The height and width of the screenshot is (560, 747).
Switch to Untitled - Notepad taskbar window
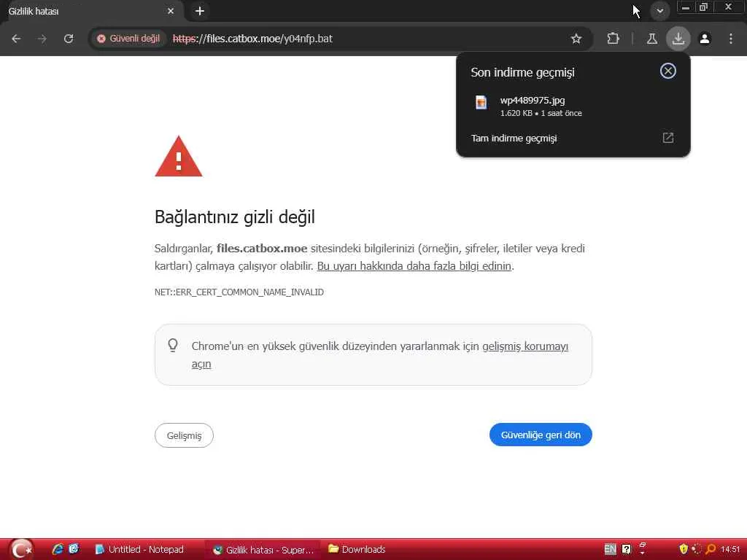coord(145,550)
